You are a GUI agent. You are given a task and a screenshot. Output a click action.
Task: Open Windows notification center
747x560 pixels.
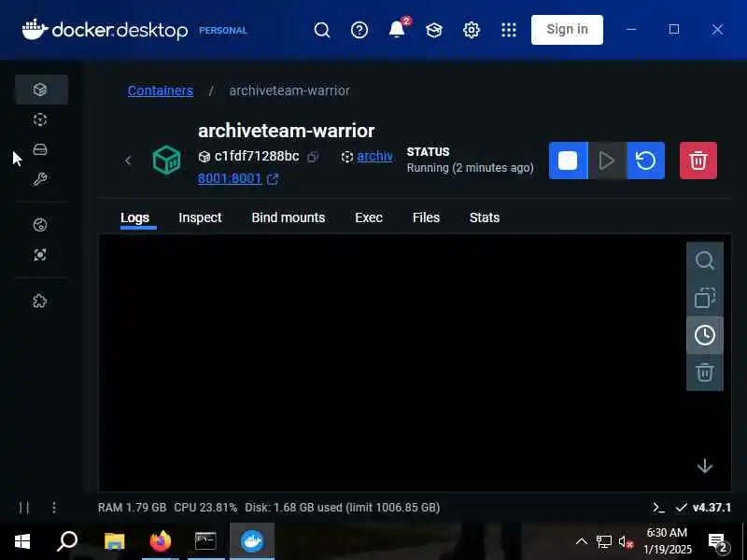[x=718, y=542]
